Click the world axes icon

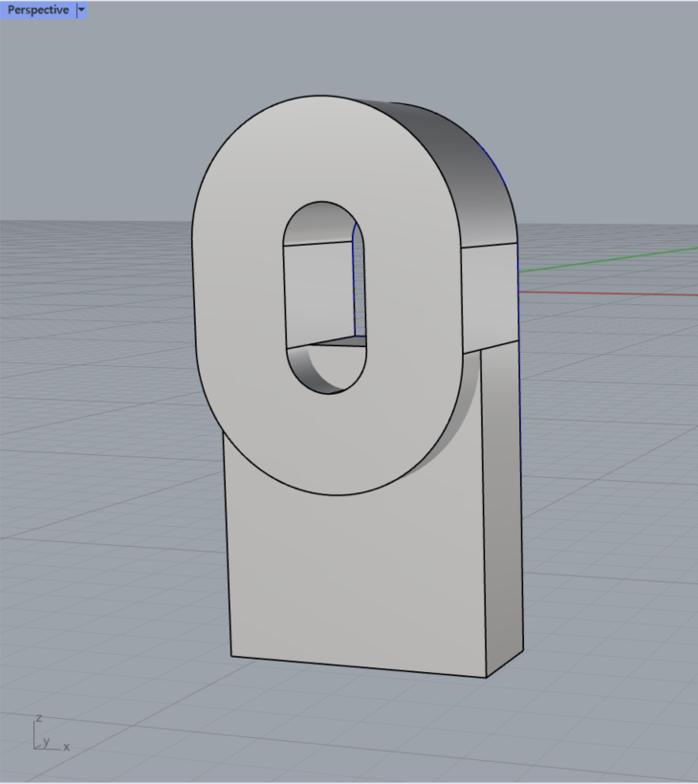52,733
